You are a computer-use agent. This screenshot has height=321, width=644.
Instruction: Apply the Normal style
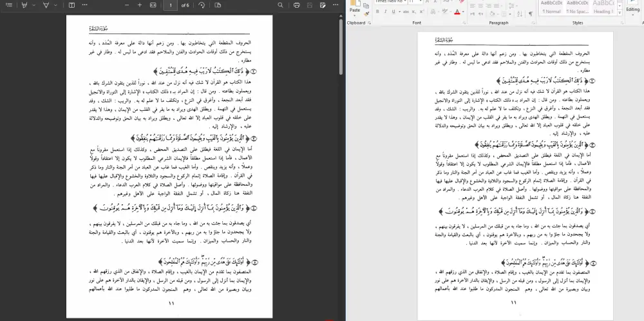[552, 8]
